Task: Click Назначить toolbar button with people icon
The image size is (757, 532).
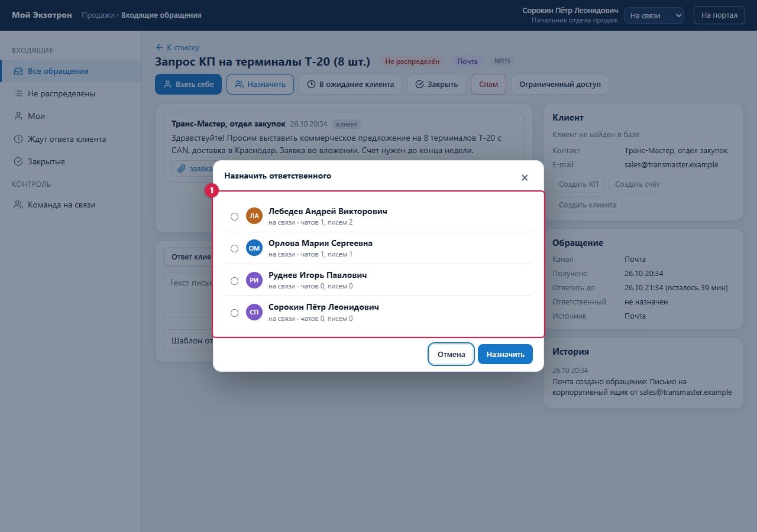Action: coord(260,84)
